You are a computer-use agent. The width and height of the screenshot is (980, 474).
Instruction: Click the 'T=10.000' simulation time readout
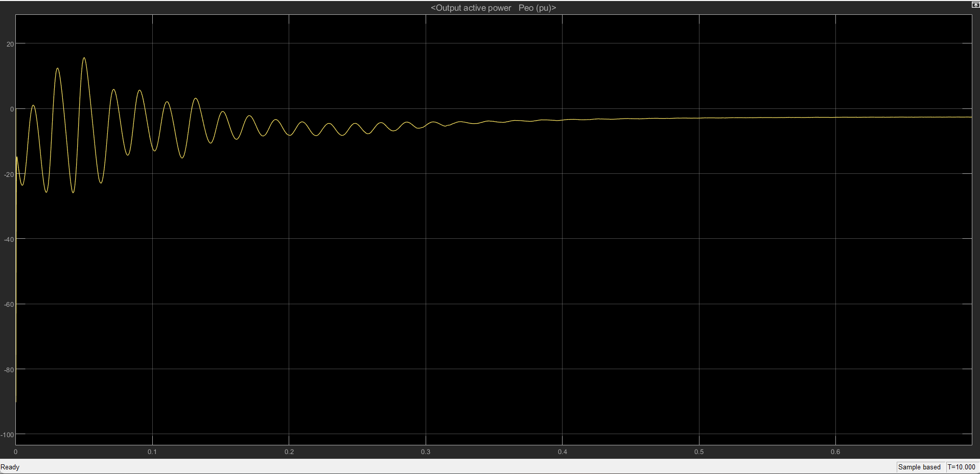tap(961, 467)
